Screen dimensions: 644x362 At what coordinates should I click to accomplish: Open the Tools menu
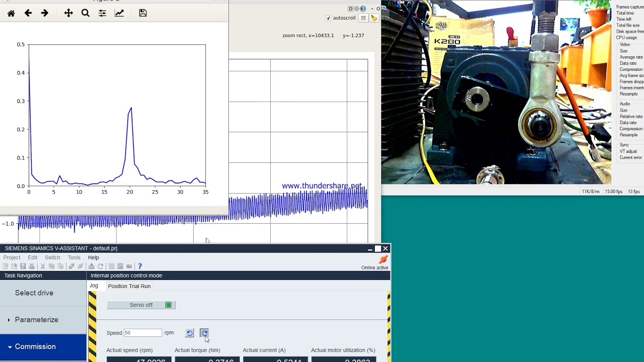click(x=74, y=257)
